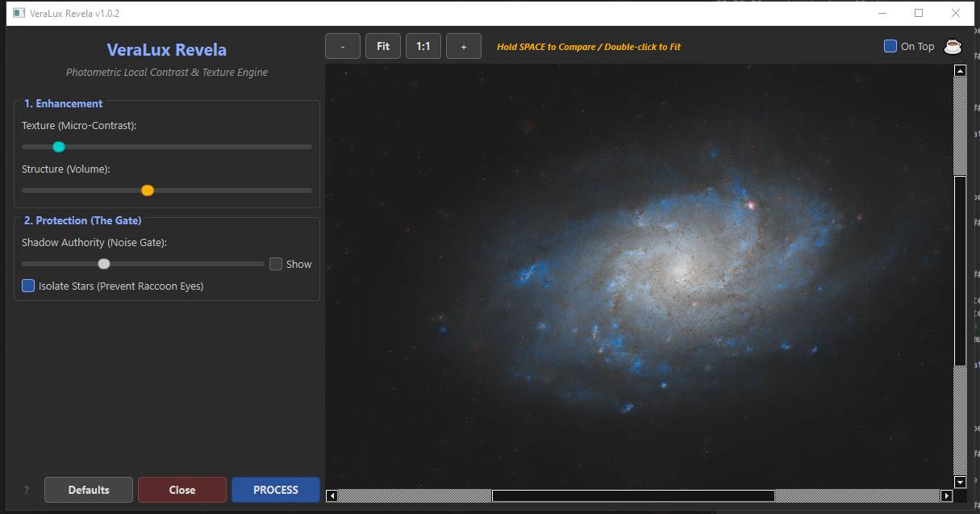Click the horizontal scrollbar left arrow
Image resolution: width=980 pixels, height=514 pixels.
[332, 495]
